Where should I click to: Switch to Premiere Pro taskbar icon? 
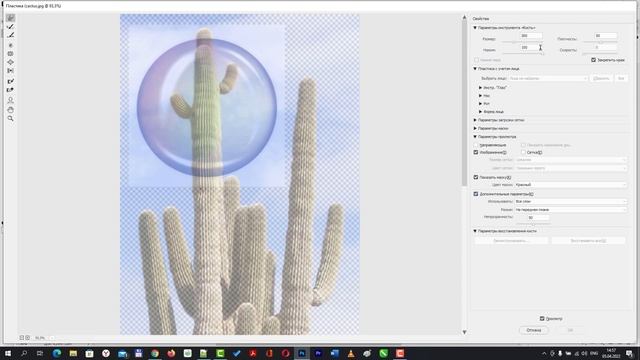coord(318,353)
